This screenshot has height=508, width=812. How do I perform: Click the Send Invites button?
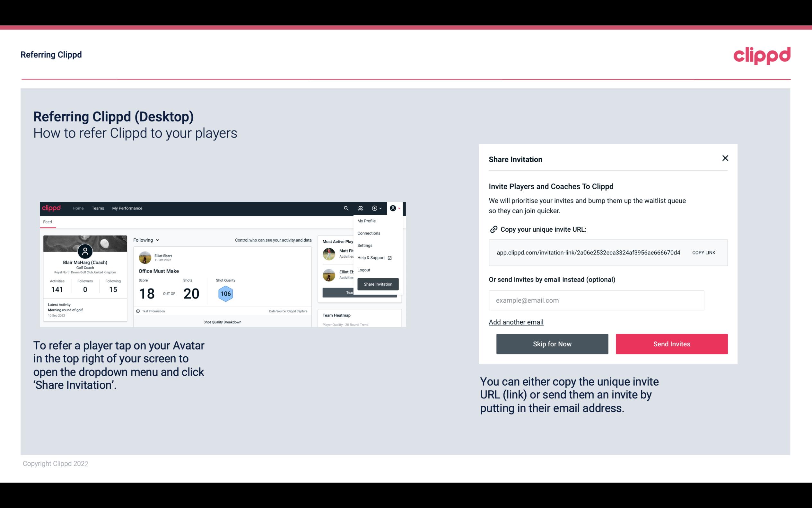[x=672, y=344]
